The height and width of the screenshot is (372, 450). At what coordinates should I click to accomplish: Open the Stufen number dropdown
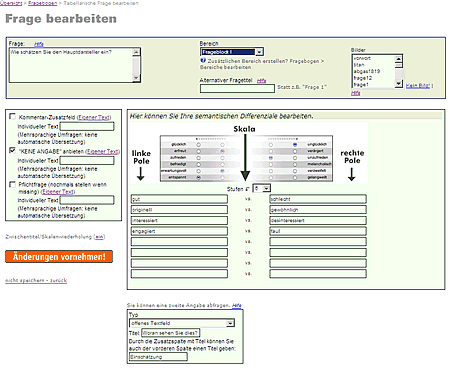coord(261,189)
